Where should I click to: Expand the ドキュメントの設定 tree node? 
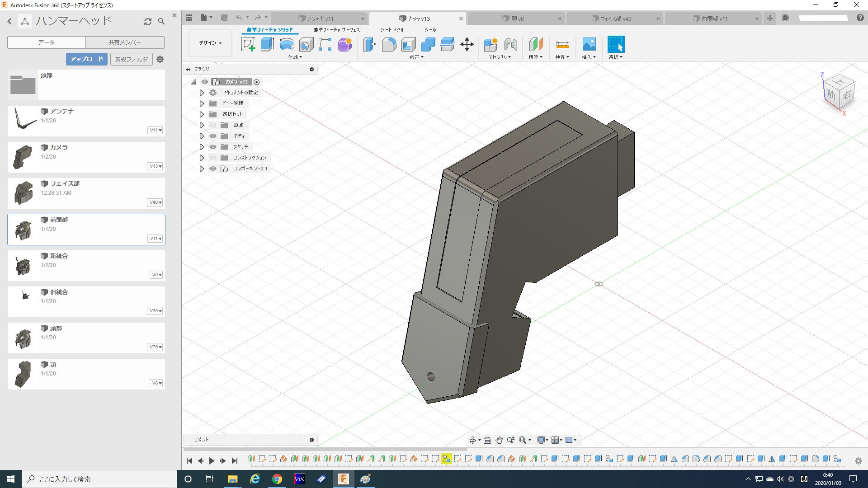pos(202,93)
